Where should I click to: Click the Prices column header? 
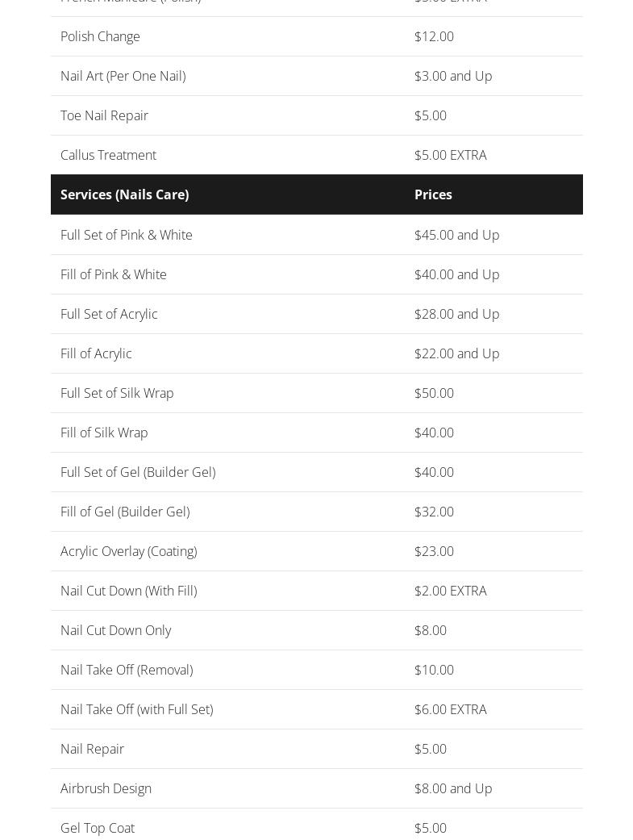tap(433, 194)
